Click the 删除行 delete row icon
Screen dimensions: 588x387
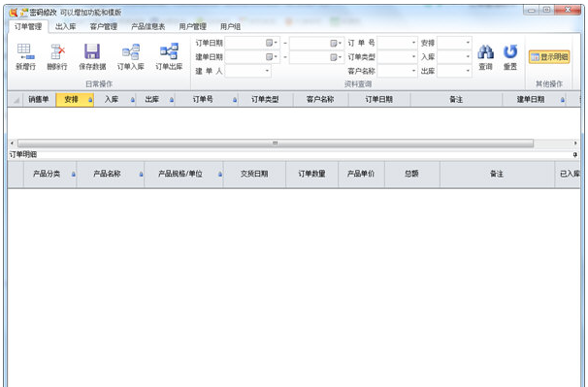click(x=57, y=52)
